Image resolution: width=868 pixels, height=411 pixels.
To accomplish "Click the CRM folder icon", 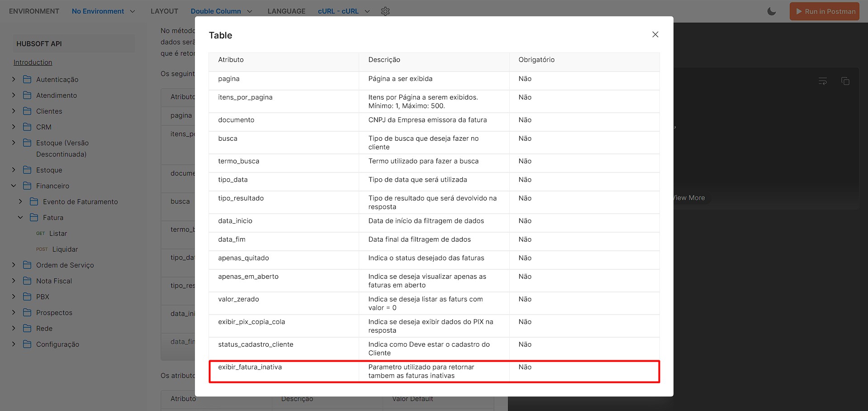I will point(27,127).
